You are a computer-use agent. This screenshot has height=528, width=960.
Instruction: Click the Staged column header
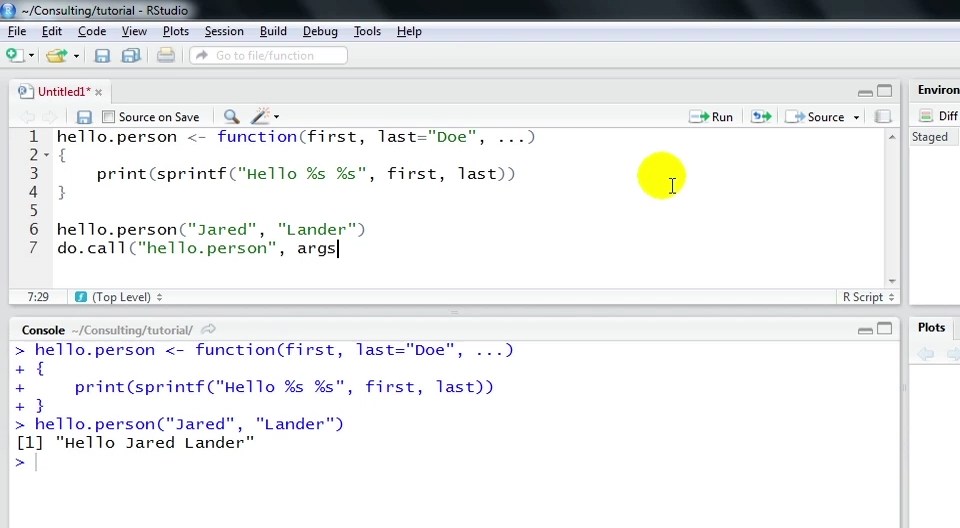pos(929,137)
